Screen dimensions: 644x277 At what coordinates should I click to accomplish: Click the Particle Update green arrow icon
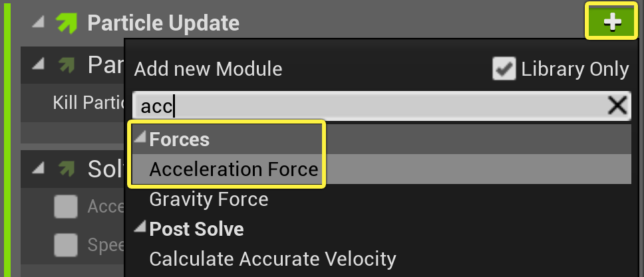pos(67,23)
